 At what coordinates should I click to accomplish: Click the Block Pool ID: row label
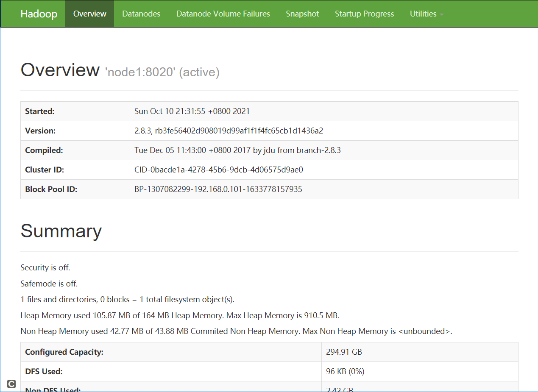51,189
